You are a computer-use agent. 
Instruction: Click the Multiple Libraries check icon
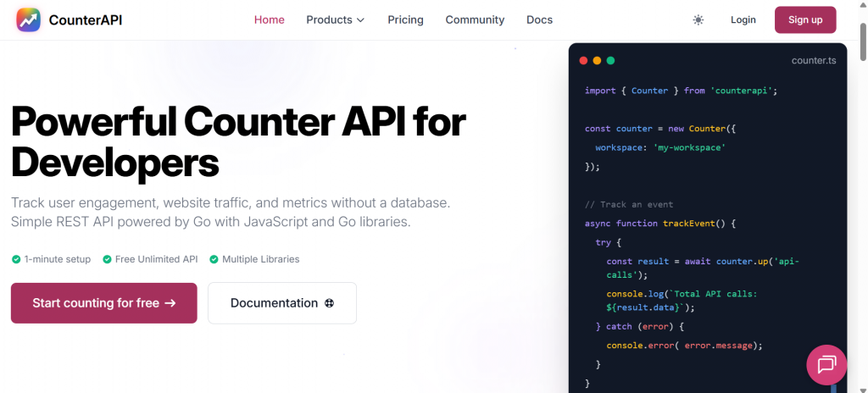pyautogui.click(x=214, y=259)
